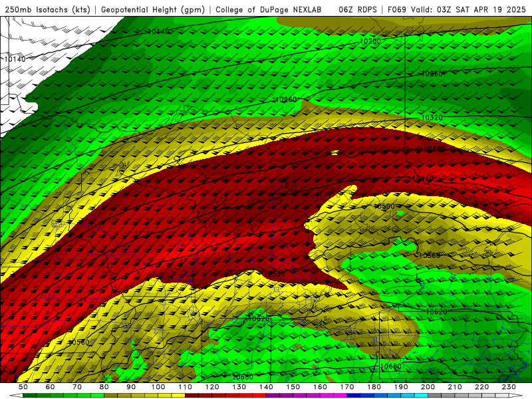Click the 80 value on the color scale
532x399 pixels.
[x=104, y=387]
